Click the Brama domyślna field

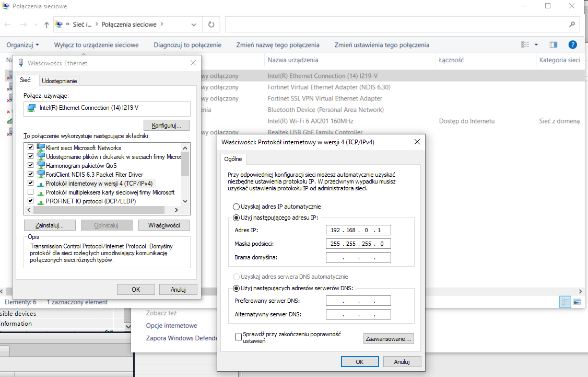[358, 257]
